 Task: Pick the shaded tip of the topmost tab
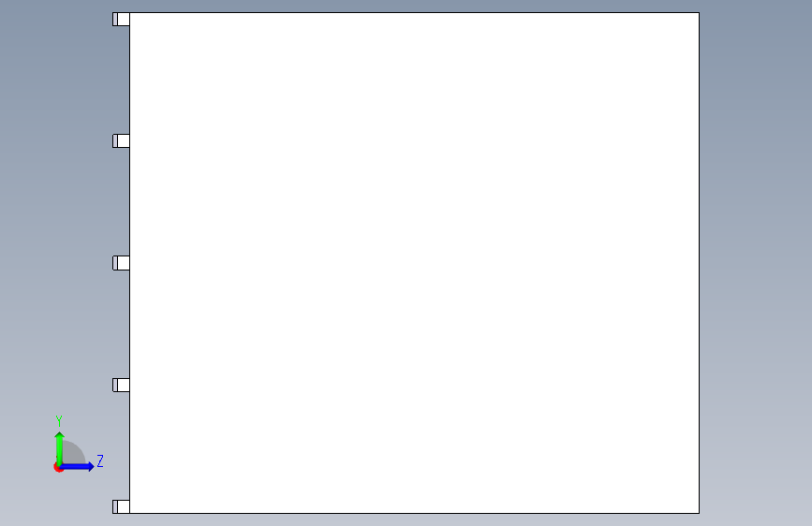[115, 19]
